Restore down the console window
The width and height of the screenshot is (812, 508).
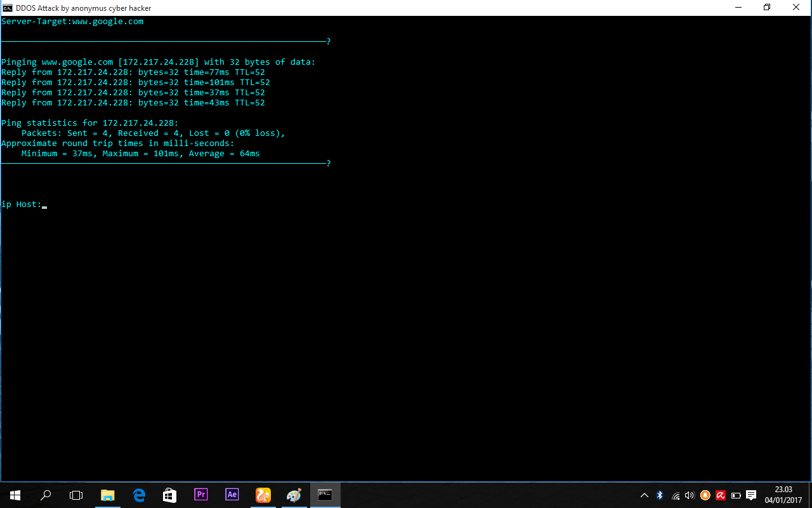pyautogui.click(x=768, y=8)
